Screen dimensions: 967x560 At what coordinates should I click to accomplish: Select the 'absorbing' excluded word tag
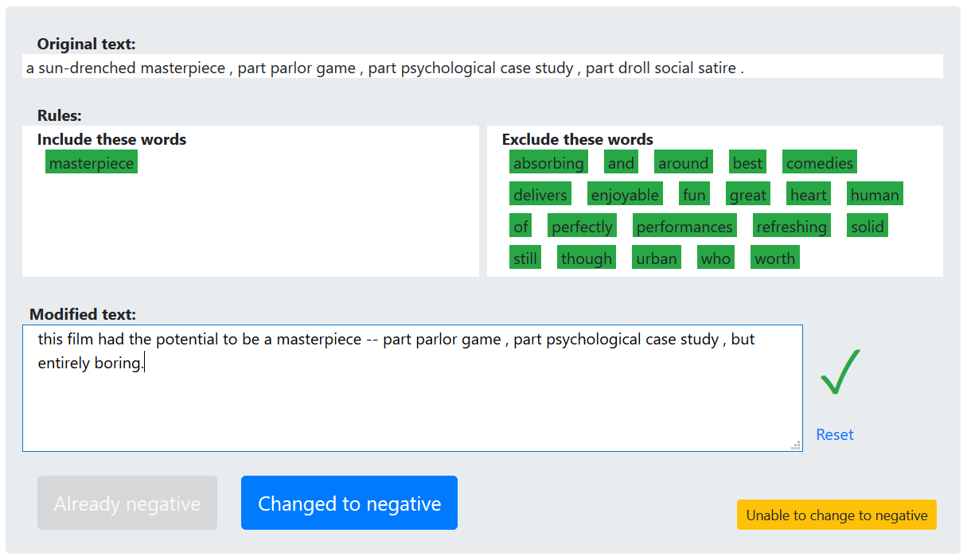tap(548, 162)
